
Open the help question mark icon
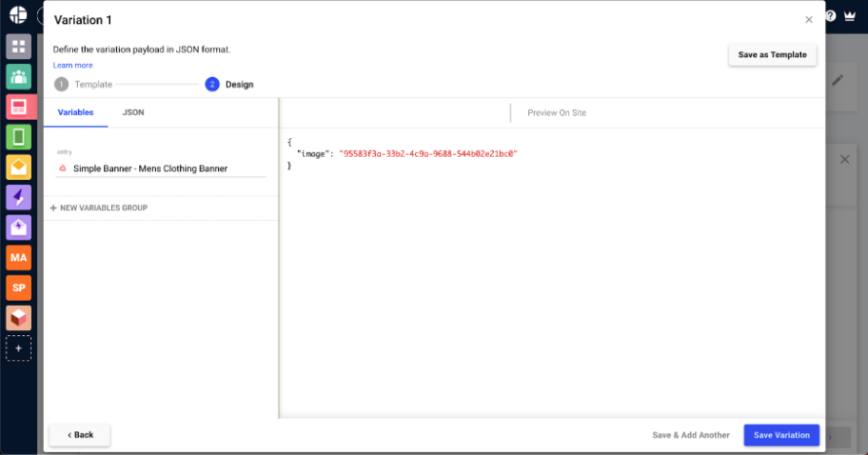[831, 16]
